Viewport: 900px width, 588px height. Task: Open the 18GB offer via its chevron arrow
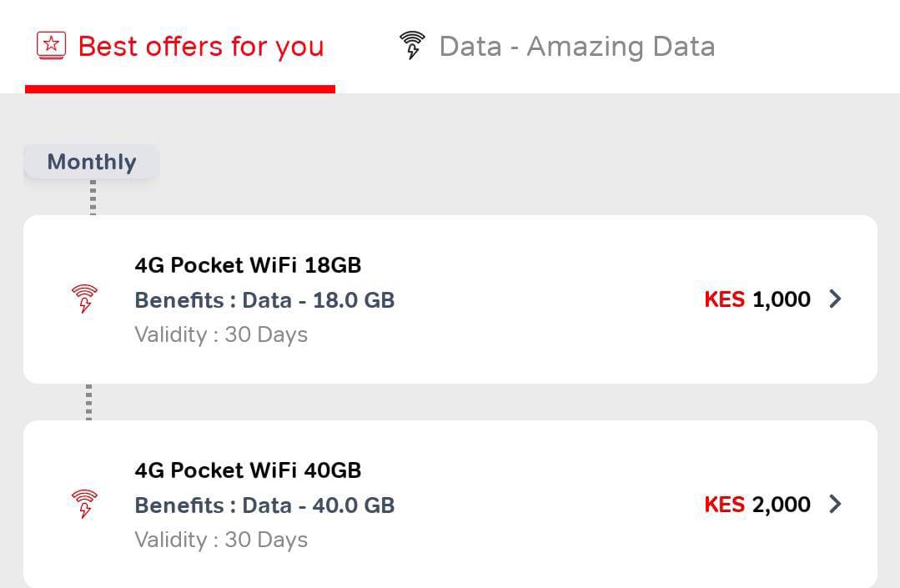point(835,299)
